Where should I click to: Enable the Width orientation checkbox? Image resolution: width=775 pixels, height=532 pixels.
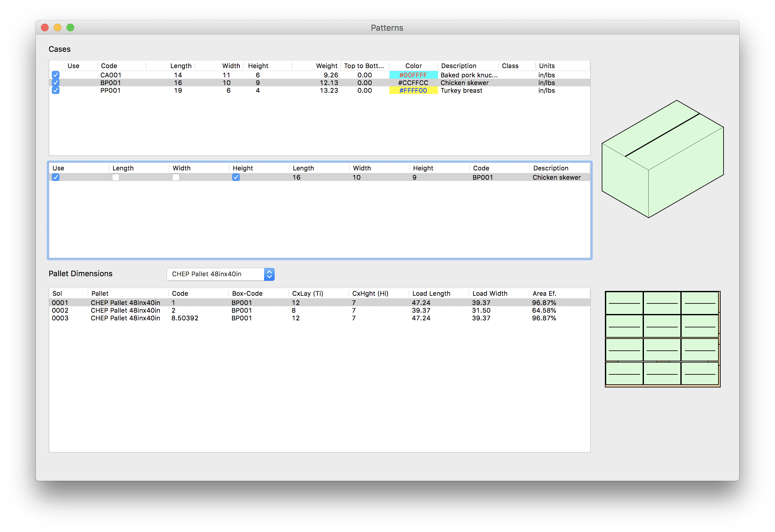tap(176, 177)
